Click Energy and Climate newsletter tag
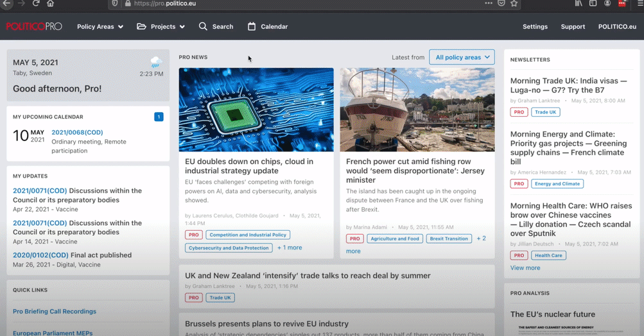Screen dimensions: 644x336 (557, 184)
